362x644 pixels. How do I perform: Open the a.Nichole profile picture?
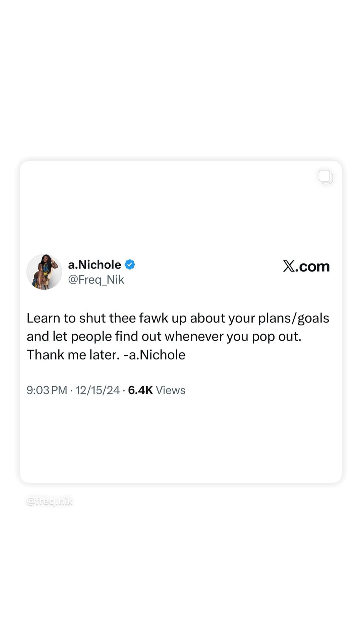(x=44, y=272)
